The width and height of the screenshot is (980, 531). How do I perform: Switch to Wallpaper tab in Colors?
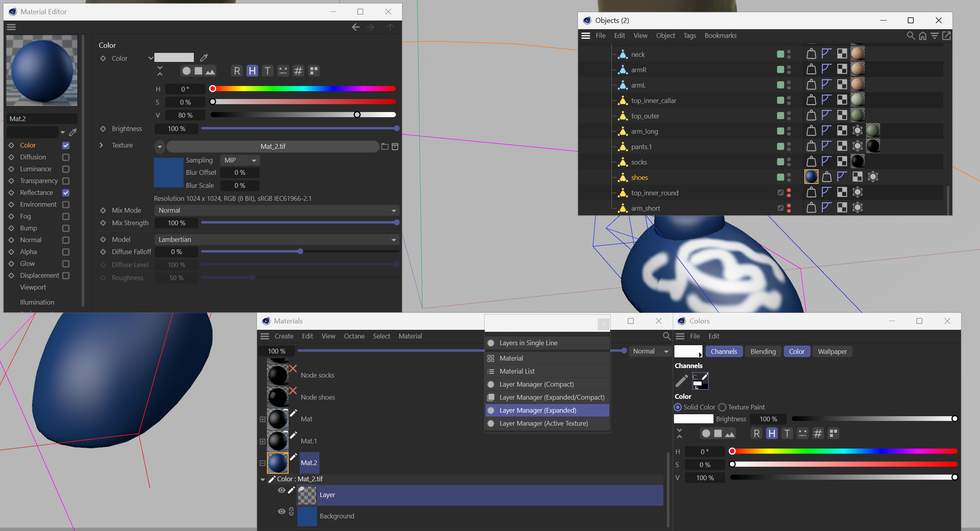pos(832,352)
